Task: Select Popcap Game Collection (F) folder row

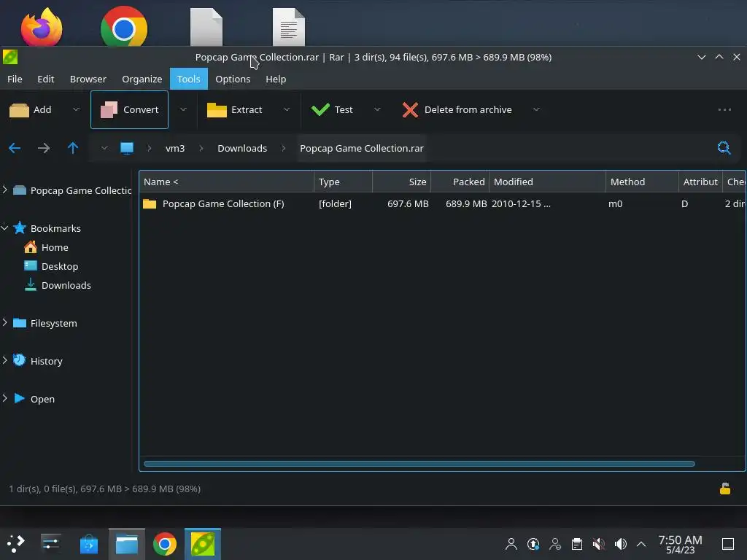Action: tap(442, 204)
